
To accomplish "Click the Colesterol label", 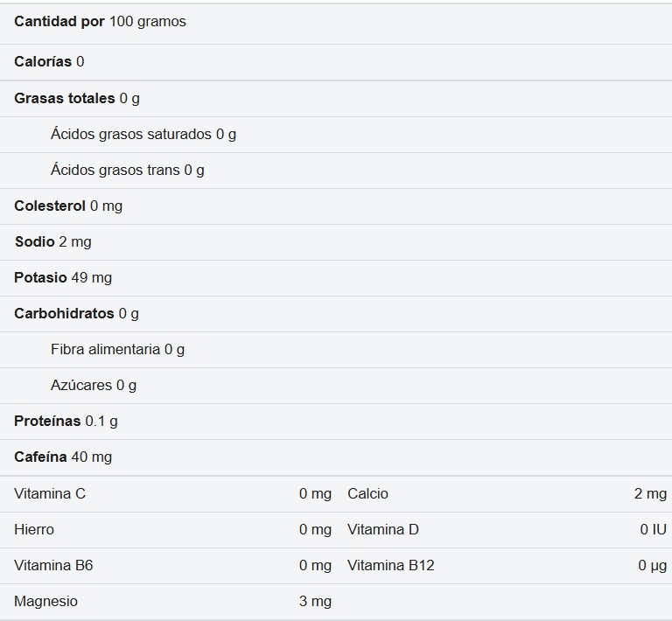I will click(x=50, y=206).
